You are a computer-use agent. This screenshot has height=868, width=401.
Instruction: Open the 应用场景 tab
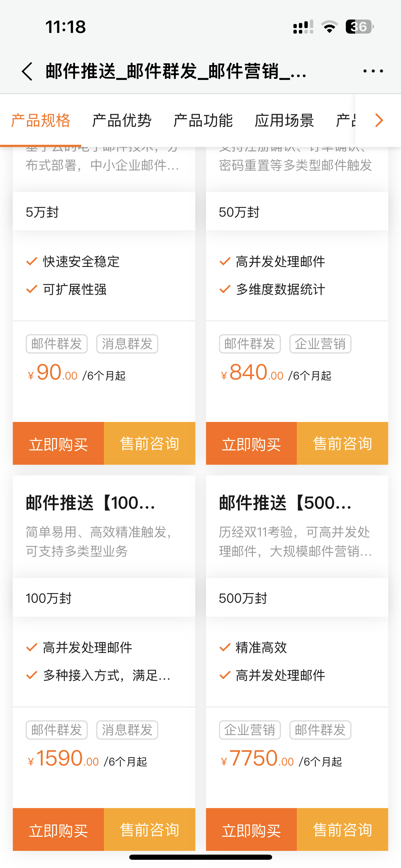(284, 120)
